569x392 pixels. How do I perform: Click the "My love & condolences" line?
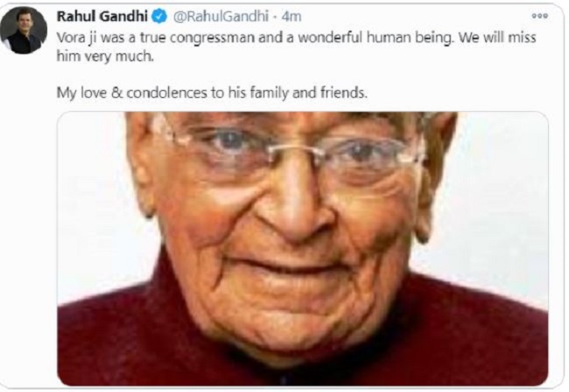[212, 93]
